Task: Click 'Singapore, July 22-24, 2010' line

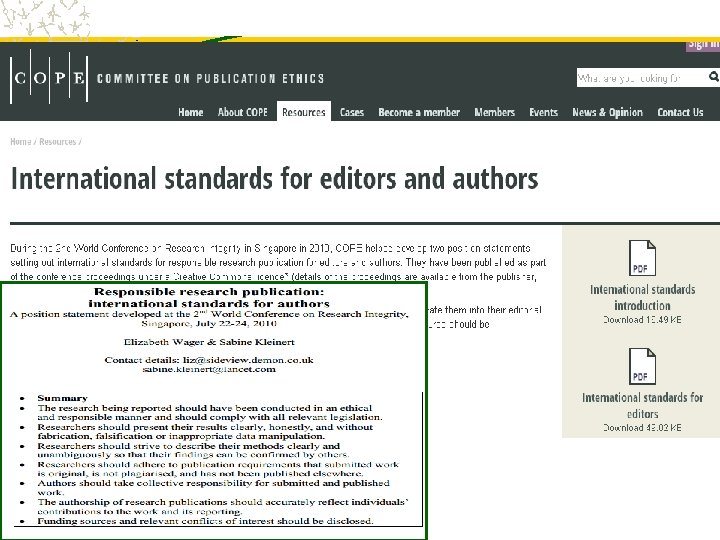Action: click(209, 324)
